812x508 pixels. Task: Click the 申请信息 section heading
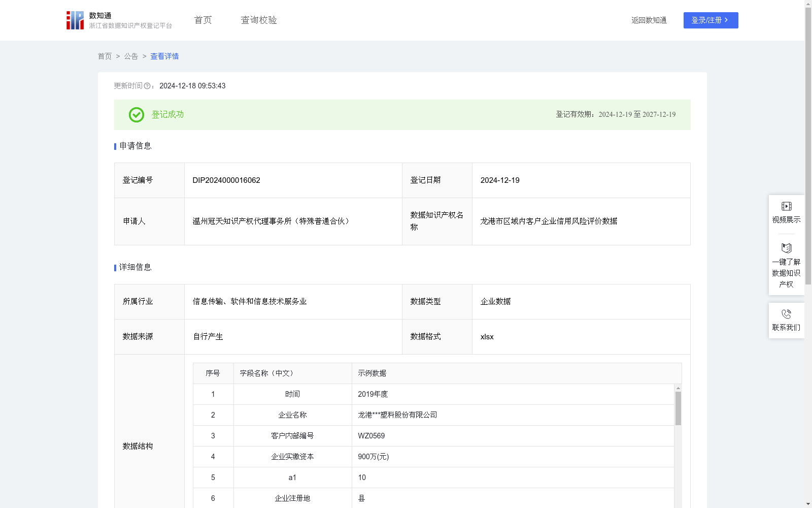135,146
